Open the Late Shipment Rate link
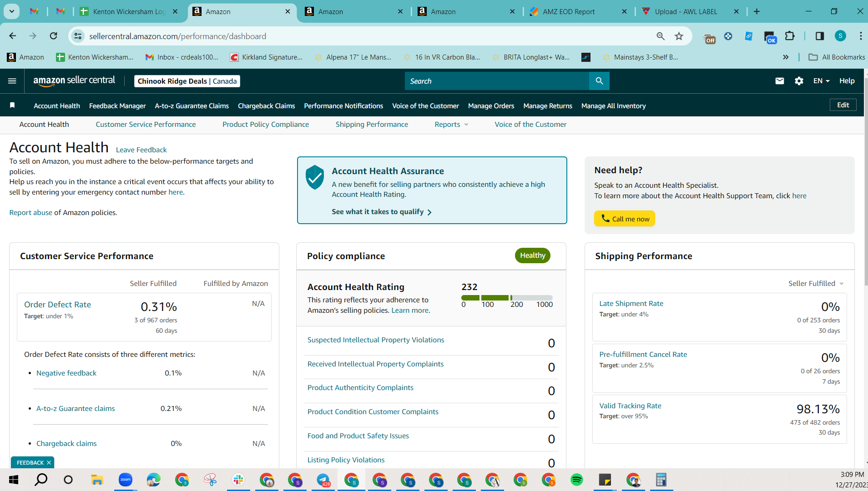The image size is (868, 491). (x=631, y=303)
